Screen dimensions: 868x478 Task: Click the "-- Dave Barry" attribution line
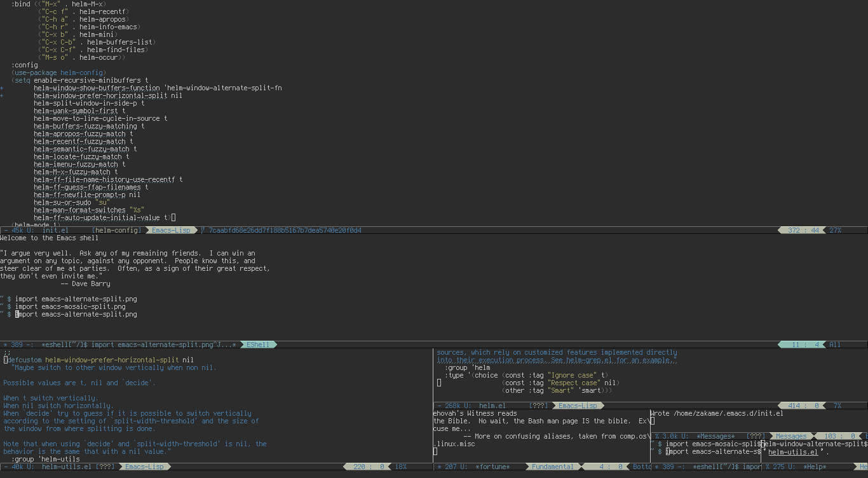click(x=85, y=283)
